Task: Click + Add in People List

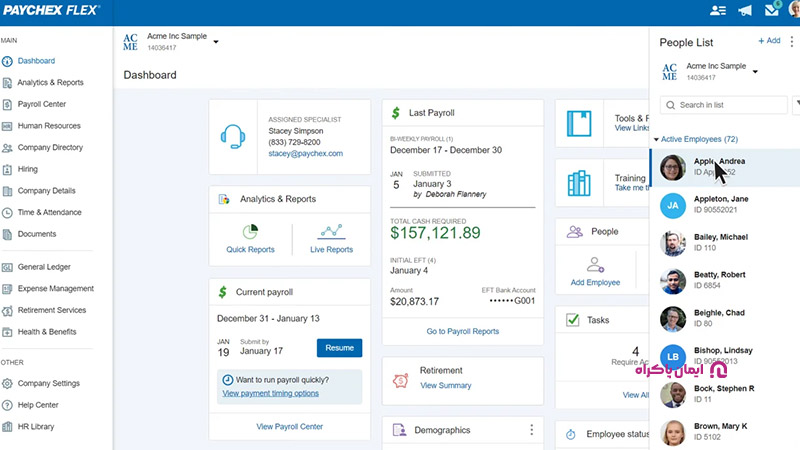Action: pyautogui.click(x=769, y=41)
